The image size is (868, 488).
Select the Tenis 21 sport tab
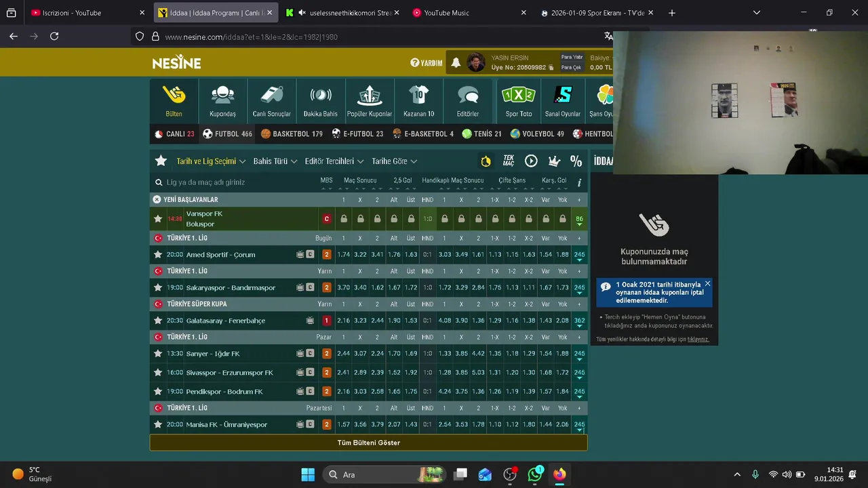tap(481, 134)
